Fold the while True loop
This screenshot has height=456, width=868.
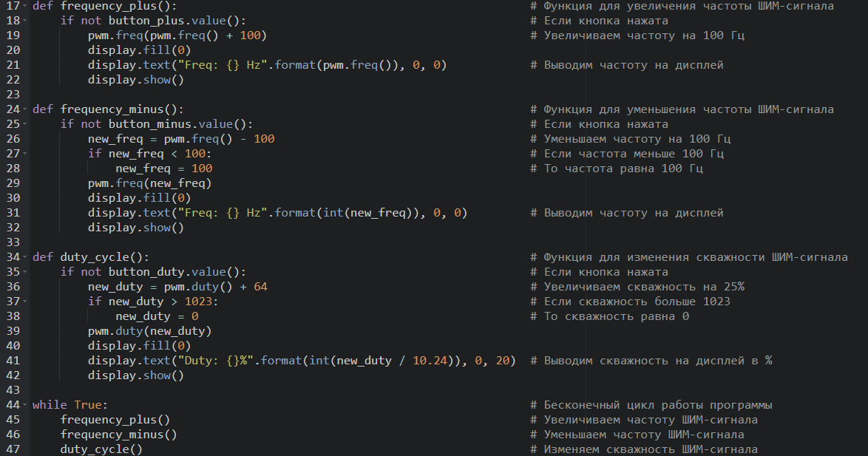click(x=25, y=404)
